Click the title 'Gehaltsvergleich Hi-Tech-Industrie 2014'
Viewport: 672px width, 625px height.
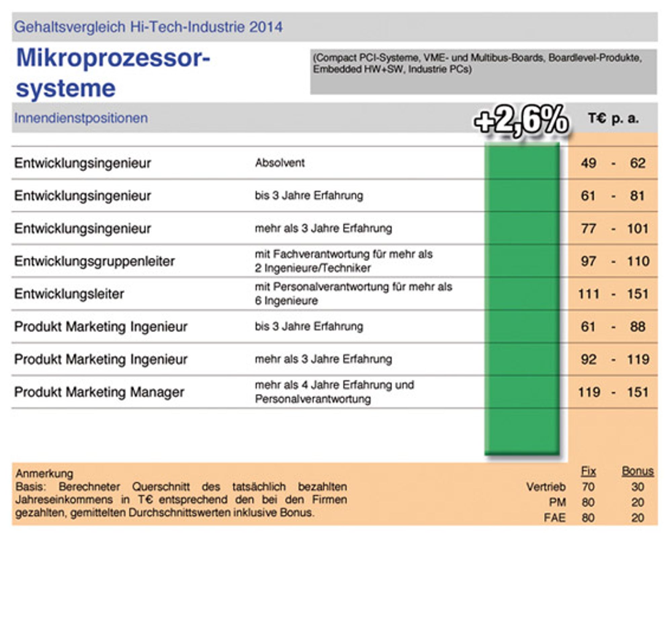point(148,27)
